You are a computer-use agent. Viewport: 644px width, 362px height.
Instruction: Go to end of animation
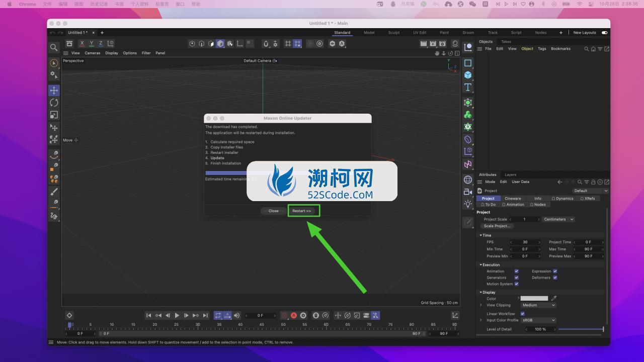(x=205, y=315)
